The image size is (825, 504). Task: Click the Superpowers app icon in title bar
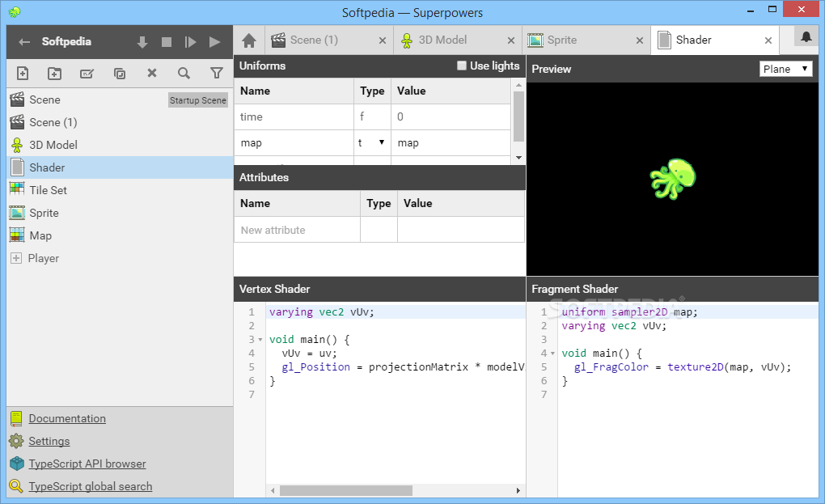pyautogui.click(x=15, y=11)
